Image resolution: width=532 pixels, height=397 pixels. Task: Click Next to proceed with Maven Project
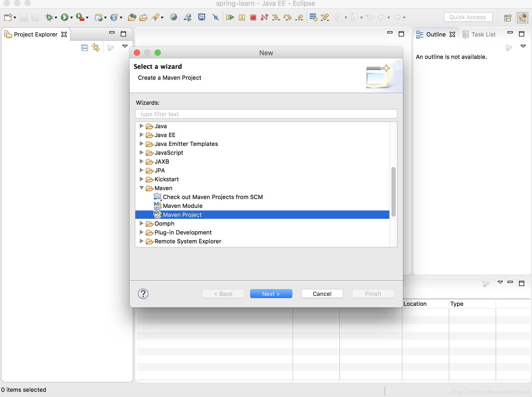point(271,294)
